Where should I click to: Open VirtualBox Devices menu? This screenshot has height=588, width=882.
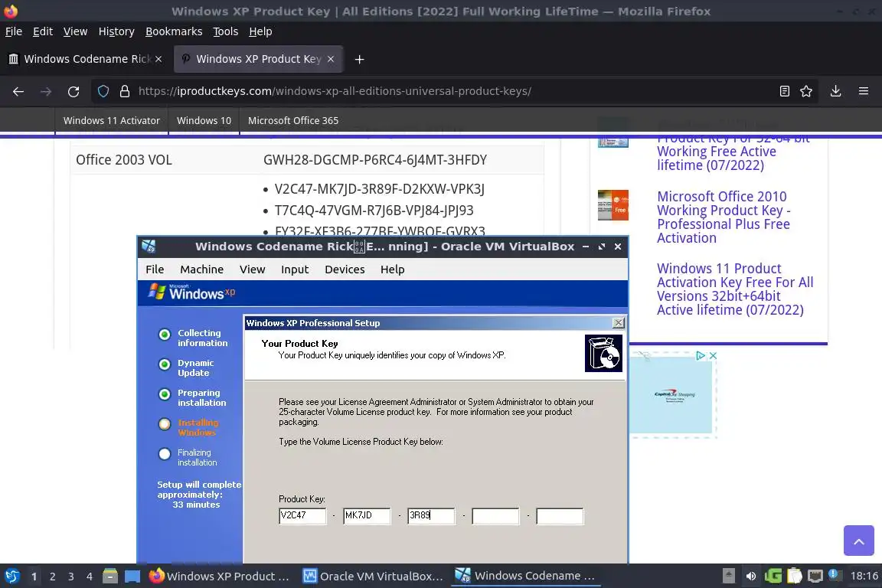click(x=345, y=269)
